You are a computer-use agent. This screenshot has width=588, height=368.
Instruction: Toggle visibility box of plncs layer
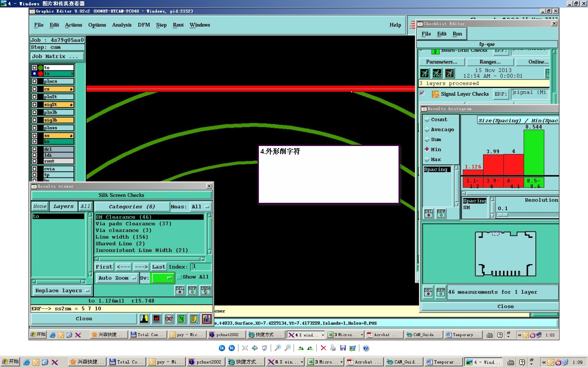(35, 81)
